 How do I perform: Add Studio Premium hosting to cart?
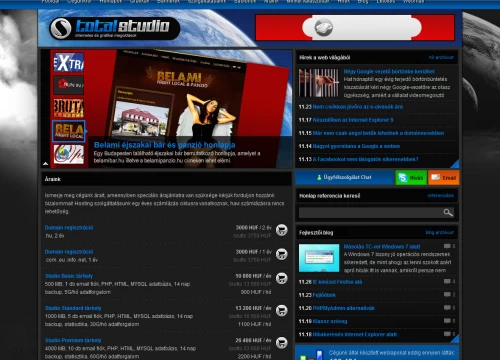pyautogui.click(x=282, y=342)
